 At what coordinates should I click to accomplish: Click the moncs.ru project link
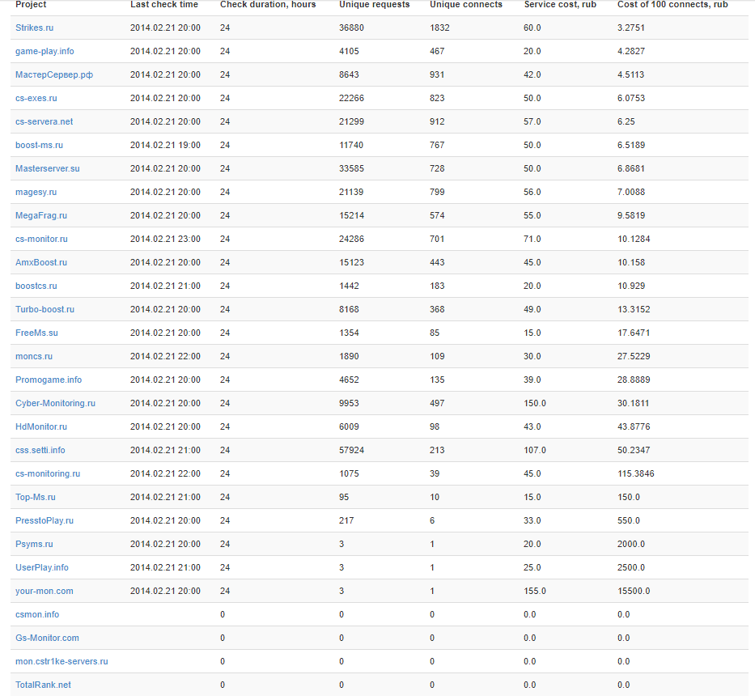tap(34, 357)
